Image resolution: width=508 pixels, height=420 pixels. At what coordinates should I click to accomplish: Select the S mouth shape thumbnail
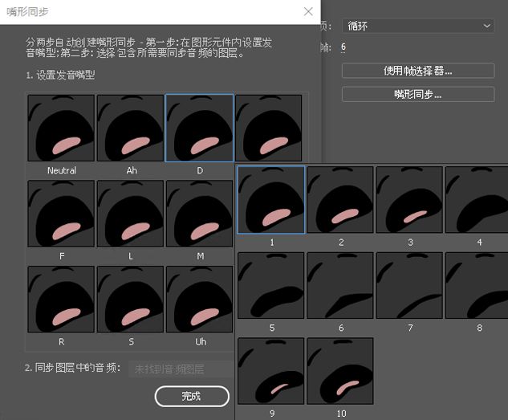click(130, 299)
